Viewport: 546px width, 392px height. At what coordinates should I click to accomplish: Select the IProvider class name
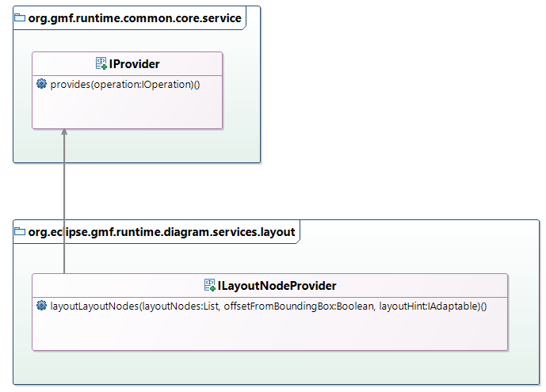pos(135,63)
